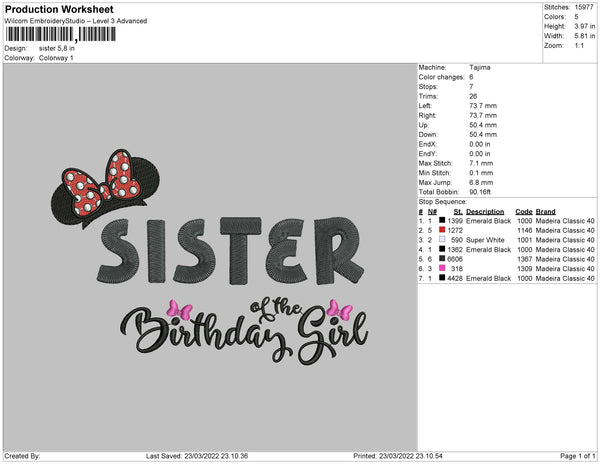The image size is (600, 464).
Task: Click 'Emerald Black' description in stop 1
Action: 488,221
